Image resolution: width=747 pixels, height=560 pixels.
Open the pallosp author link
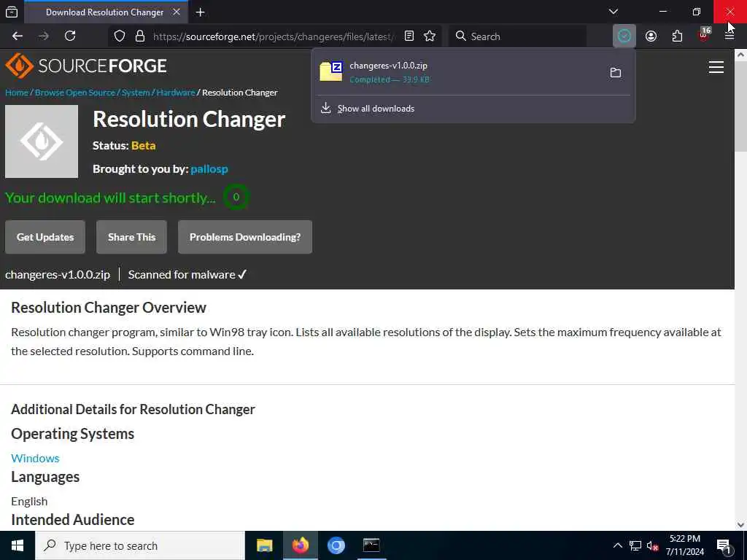point(209,168)
